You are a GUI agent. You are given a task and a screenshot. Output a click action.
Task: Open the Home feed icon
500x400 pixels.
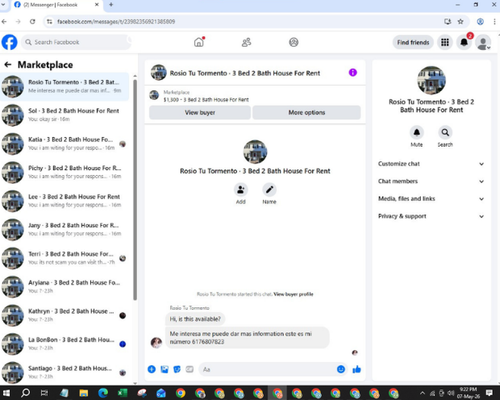pos(199,42)
